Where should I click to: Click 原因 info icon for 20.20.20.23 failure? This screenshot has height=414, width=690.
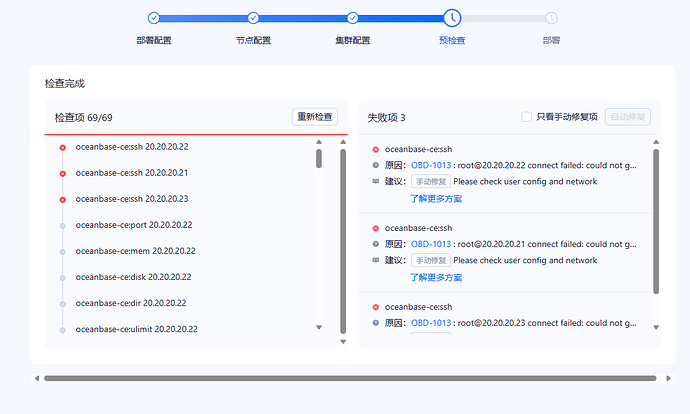(375, 323)
